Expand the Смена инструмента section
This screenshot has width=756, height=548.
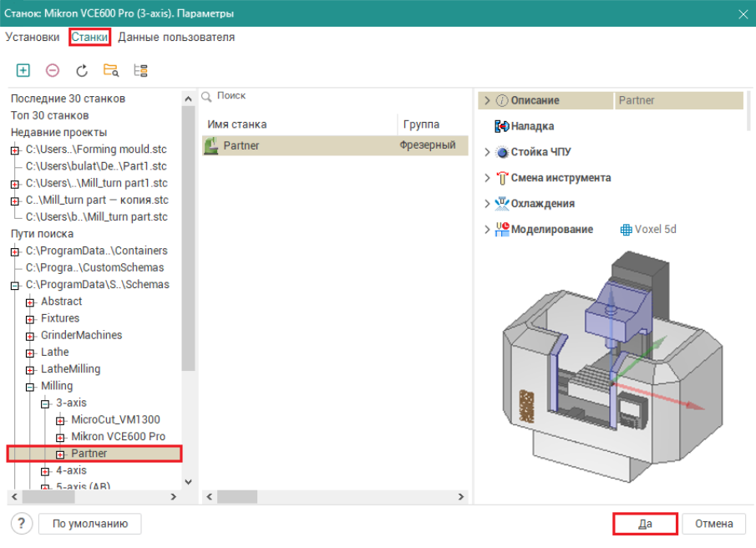487,178
